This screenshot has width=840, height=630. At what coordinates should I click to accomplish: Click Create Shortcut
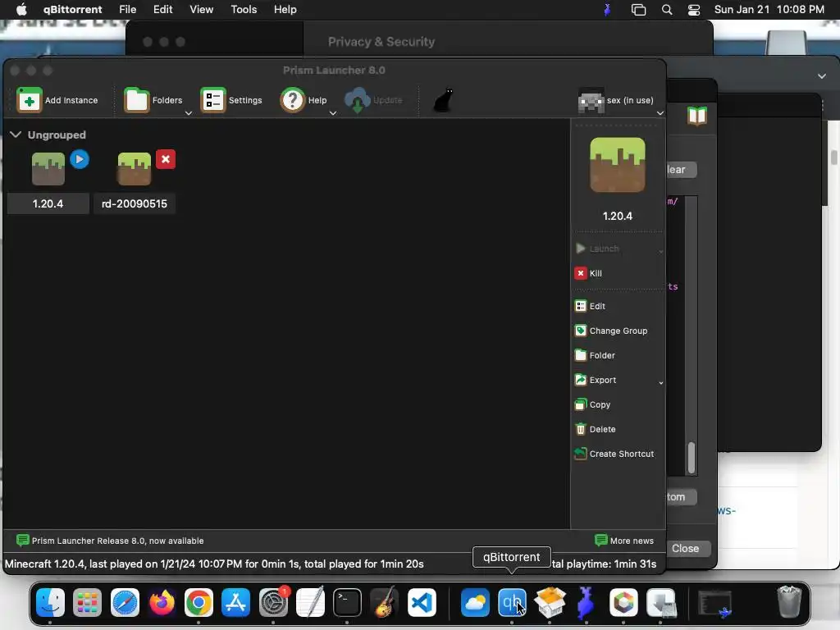(x=614, y=454)
